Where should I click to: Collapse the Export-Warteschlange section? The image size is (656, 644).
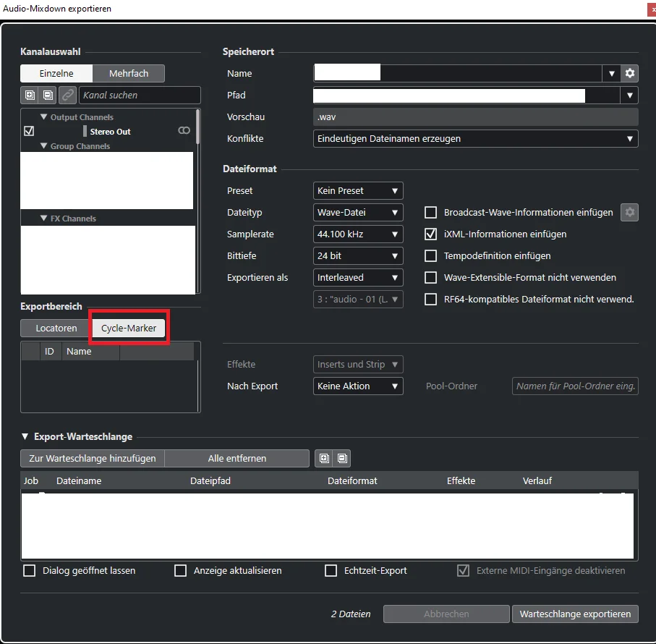(x=25, y=436)
